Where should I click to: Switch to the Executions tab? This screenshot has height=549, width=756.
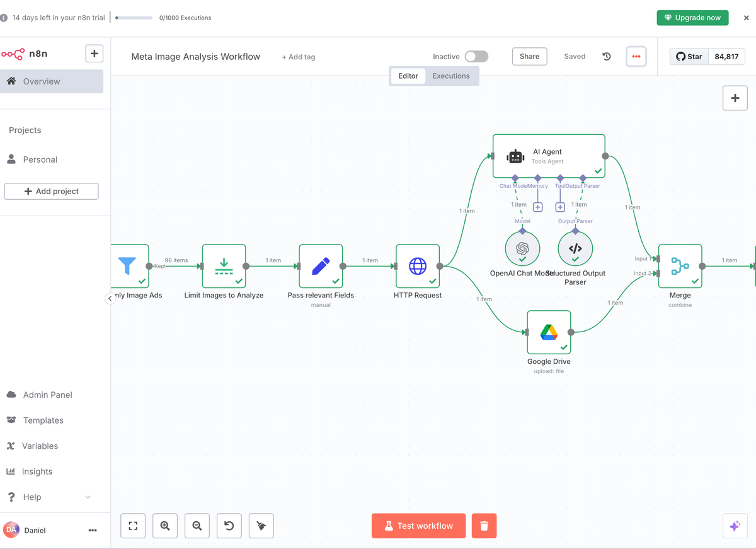[x=451, y=76]
